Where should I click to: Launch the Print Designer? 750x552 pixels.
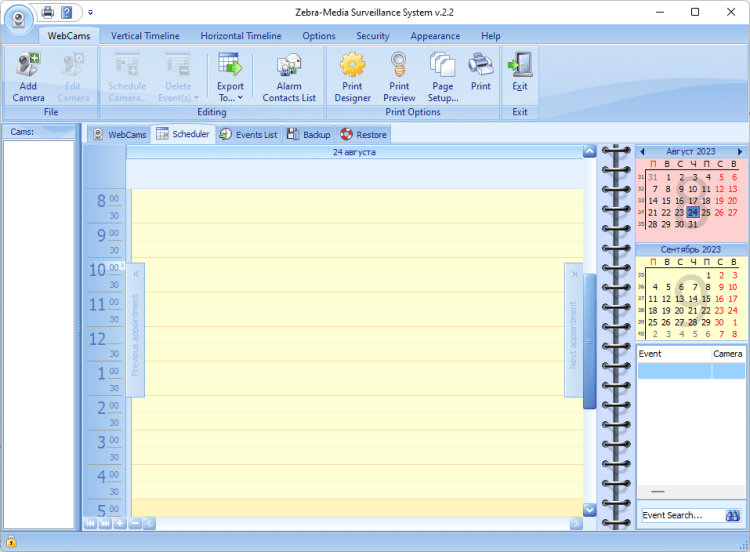point(353,77)
